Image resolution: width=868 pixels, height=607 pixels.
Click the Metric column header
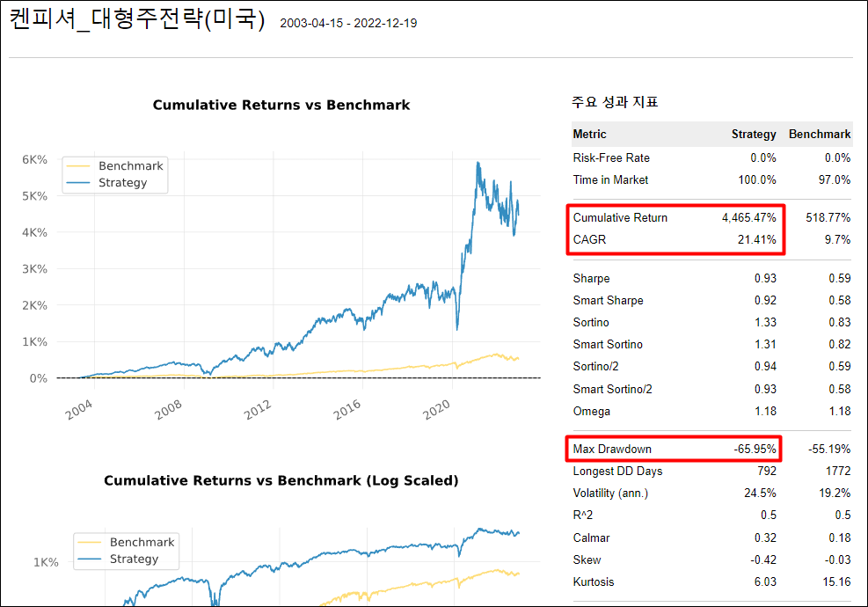[x=589, y=134]
